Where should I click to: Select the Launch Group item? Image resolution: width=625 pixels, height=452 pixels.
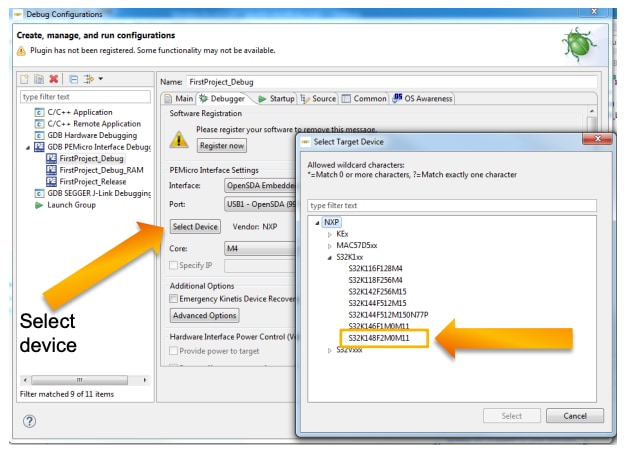click(75, 204)
